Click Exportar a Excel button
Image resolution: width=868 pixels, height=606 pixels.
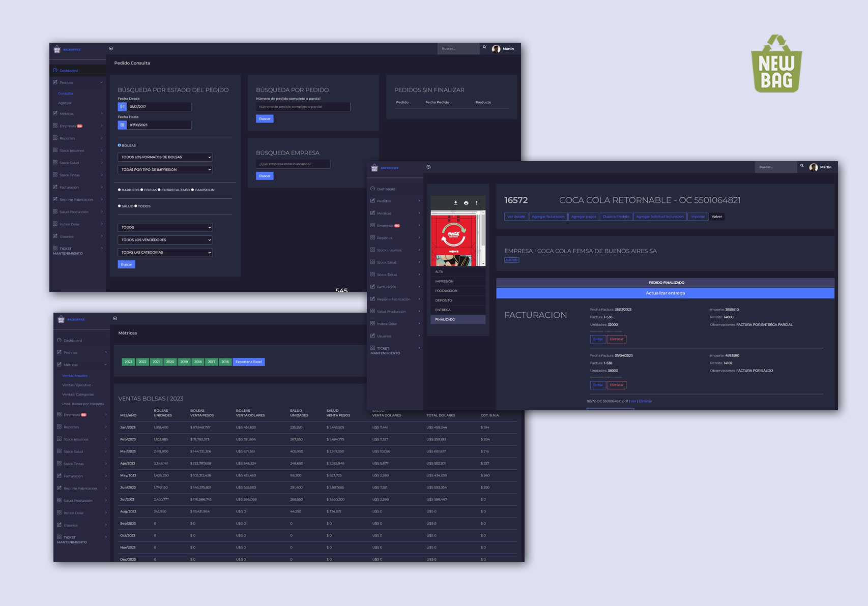[x=249, y=362]
